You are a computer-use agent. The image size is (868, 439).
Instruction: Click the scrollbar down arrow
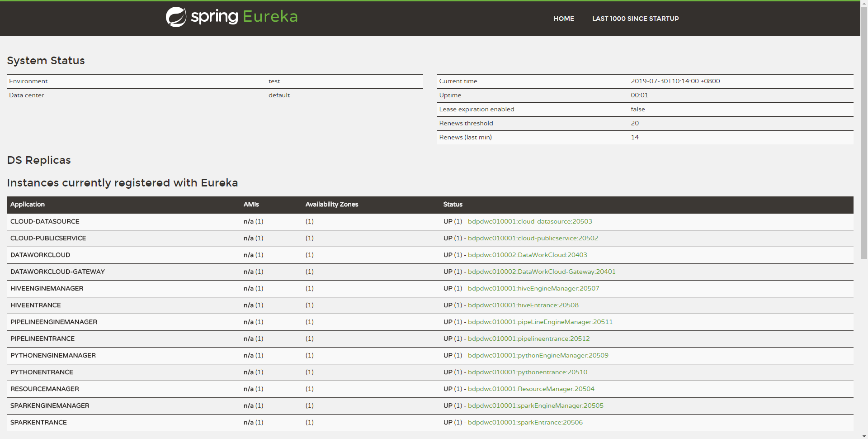pos(864,435)
